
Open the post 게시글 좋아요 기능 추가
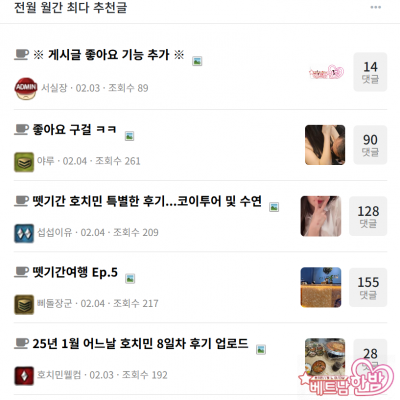[109, 55]
